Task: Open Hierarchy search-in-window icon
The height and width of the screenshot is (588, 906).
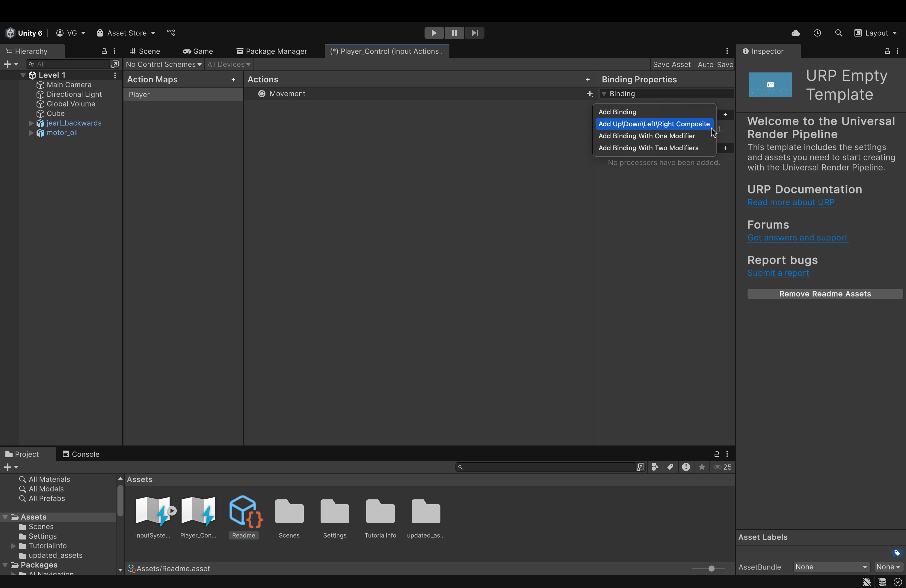Action: (115, 64)
